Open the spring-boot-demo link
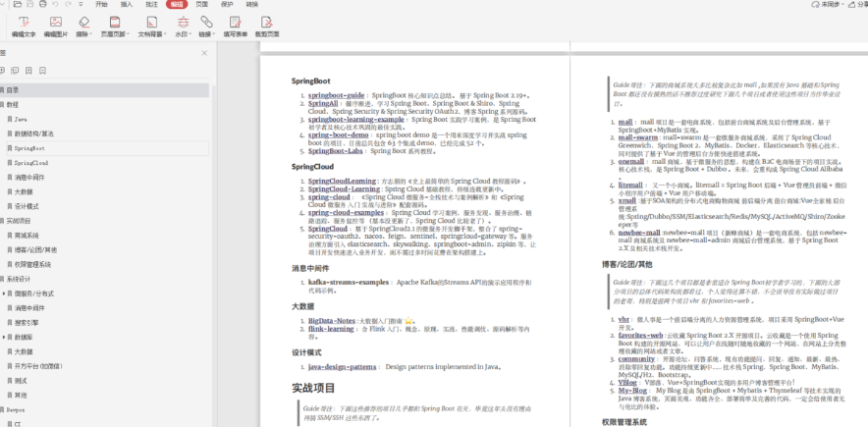The width and height of the screenshot is (868, 427). (x=338, y=134)
